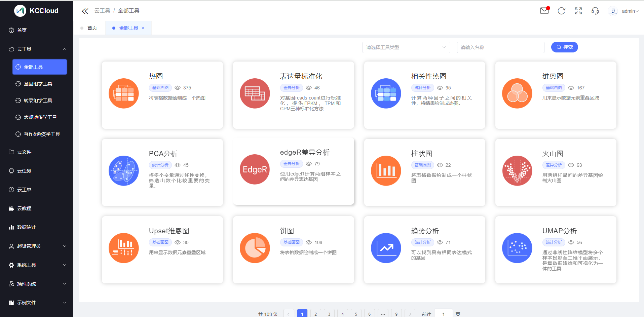This screenshot has height=317, width=644.
Task: Click the 统计分析 tag on 趋势分析 card
Action: coord(422,242)
